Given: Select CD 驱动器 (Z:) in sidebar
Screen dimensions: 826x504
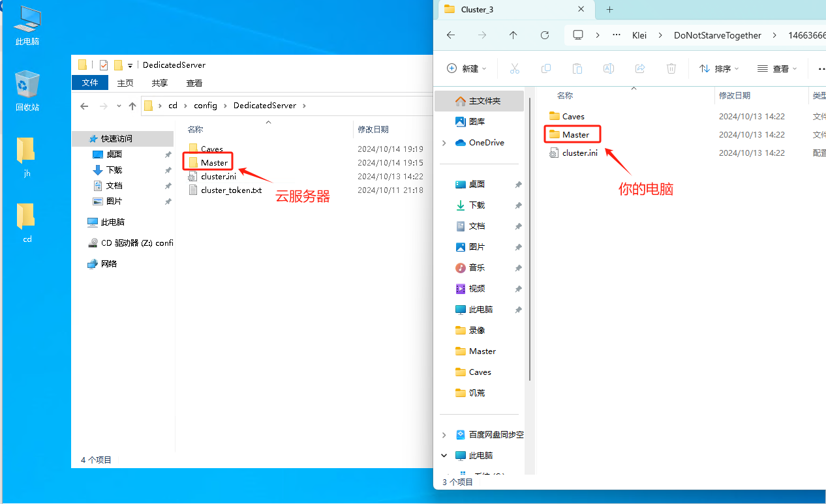Looking at the screenshot, I should point(130,243).
